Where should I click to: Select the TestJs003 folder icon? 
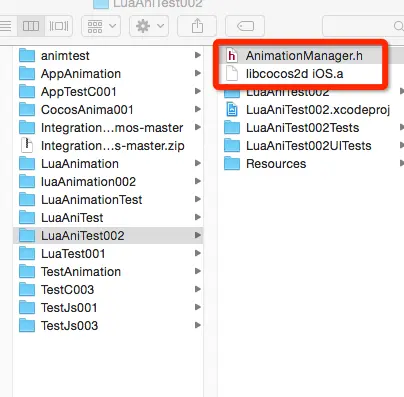click(27, 325)
